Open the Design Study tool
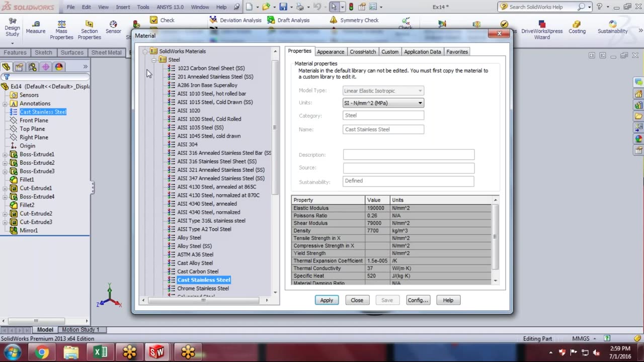The image size is (644, 362). [12, 27]
